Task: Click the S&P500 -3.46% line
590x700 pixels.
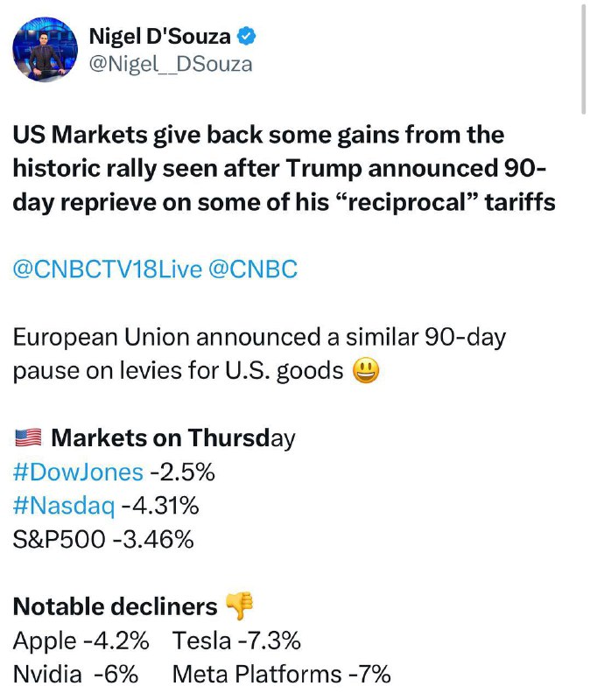Action: [103, 540]
